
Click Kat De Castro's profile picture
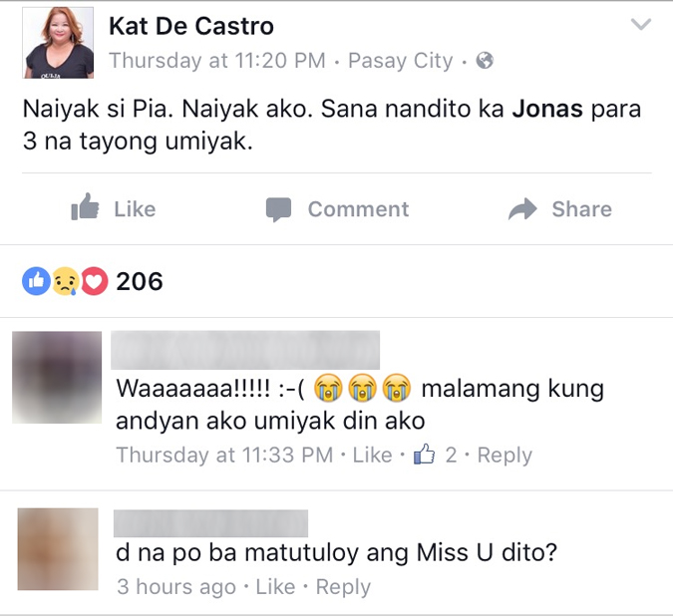click(x=58, y=43)
